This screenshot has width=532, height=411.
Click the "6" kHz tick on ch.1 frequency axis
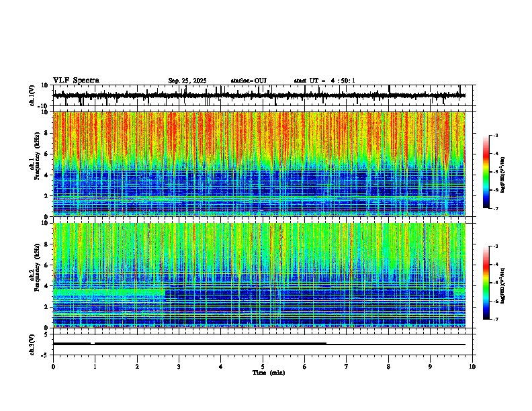pos(47,154)
